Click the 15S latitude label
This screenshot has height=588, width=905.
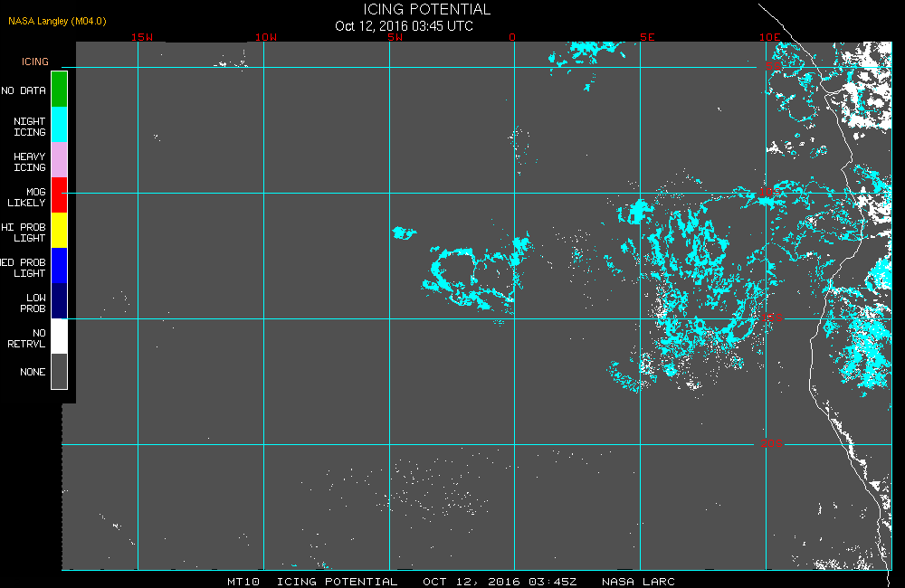[772, 318]
